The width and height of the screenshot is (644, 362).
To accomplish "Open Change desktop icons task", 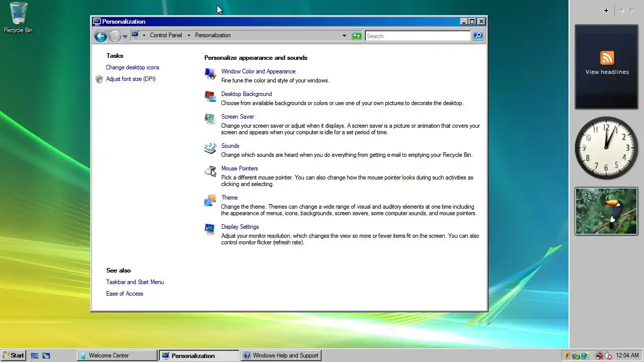I will [x=132, y=67].
